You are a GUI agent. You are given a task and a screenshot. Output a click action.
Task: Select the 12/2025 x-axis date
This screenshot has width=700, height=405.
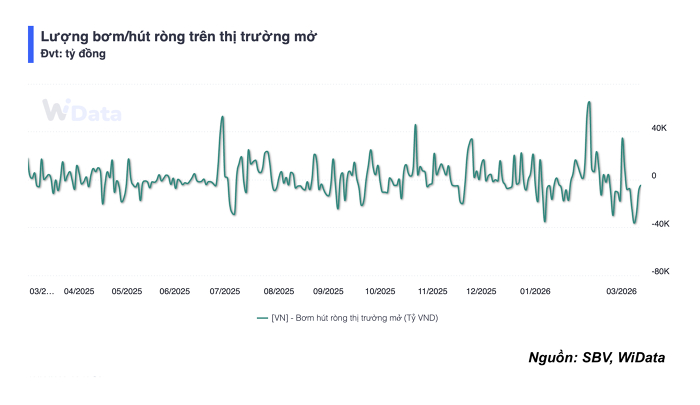coord(481,291)
